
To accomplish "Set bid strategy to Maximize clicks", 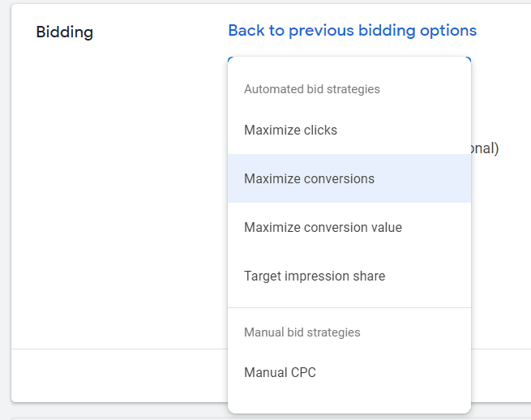I will 290,130.
